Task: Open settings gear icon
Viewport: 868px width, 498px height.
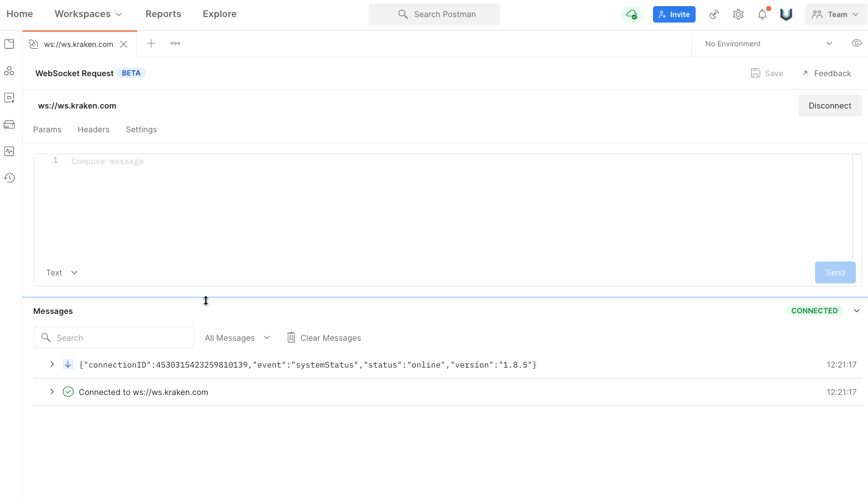Action: pyautogui.click(x=738, y=14)
